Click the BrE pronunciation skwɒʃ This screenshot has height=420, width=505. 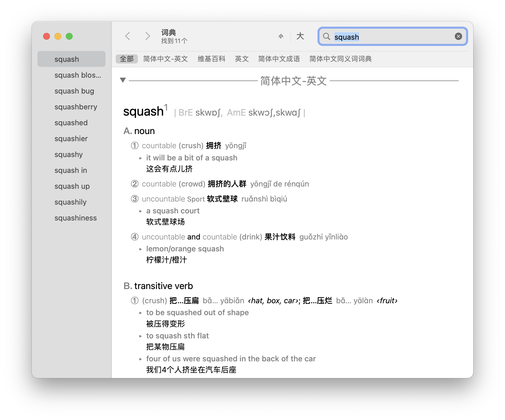pos(207,113)
